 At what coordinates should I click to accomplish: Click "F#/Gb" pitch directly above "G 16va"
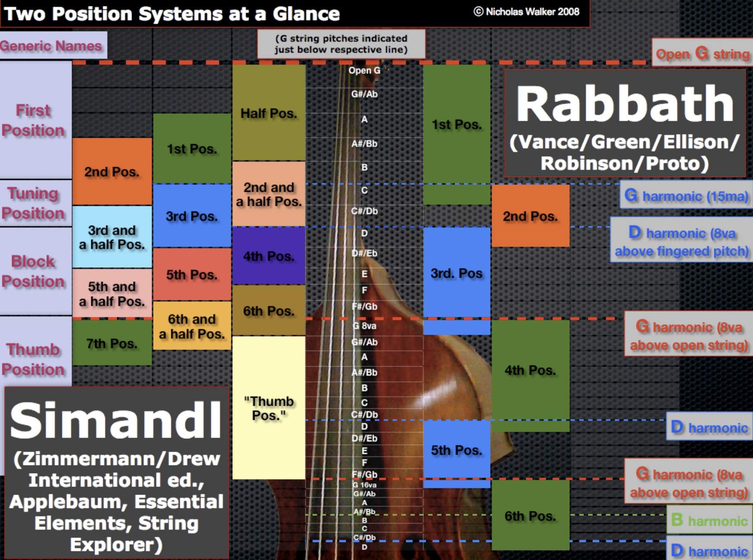coord(364,474)
